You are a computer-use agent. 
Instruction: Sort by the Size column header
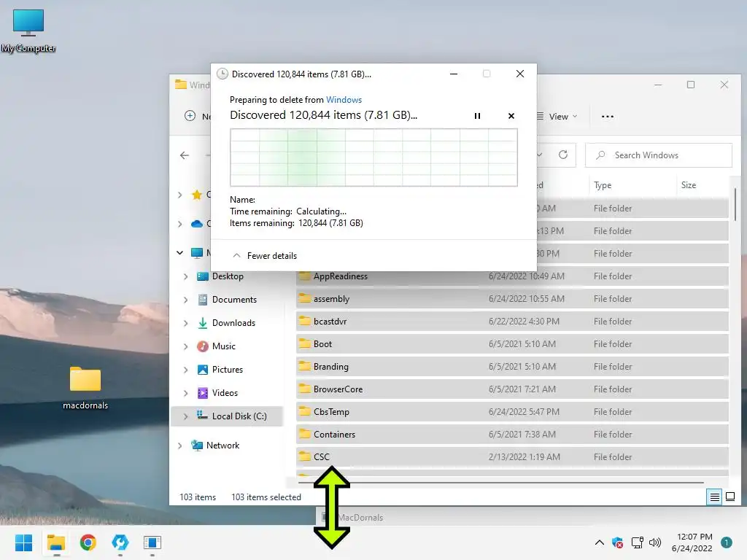coord(689,184)
